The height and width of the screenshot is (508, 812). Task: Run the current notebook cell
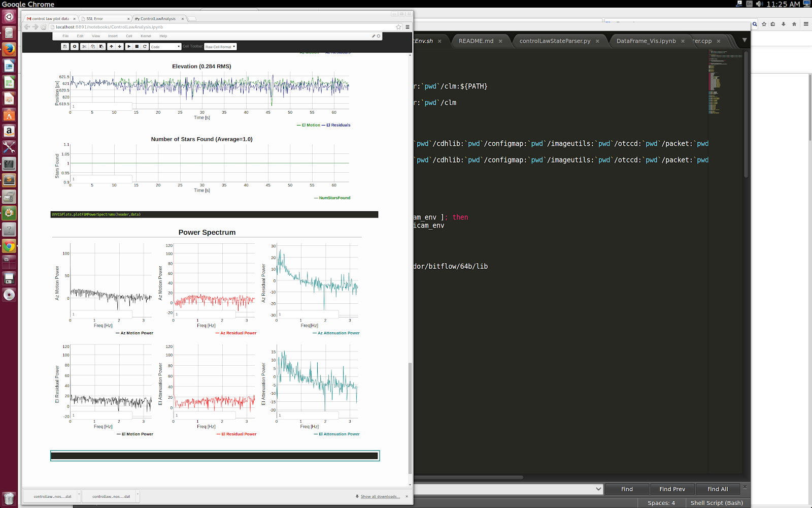[x=129, y=47]
